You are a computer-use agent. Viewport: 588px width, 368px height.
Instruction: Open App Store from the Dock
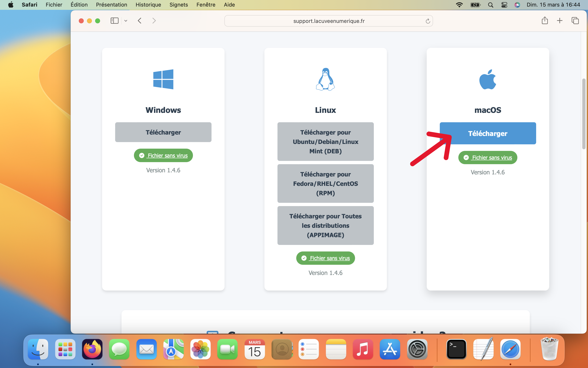click(x=390, y=349)
